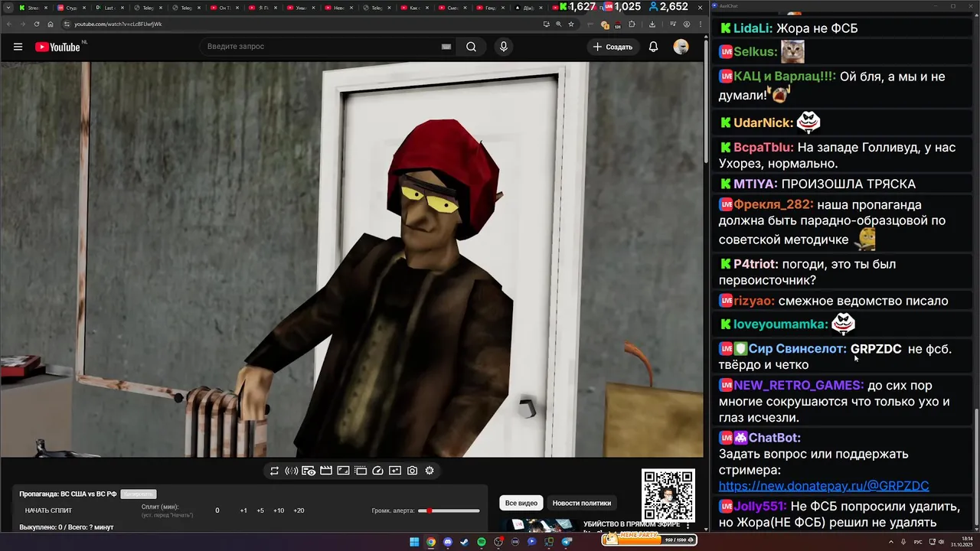Click the Пропаганда: ВС США vs ВС РФ title
980x551 pixels.
pos(68,494)
